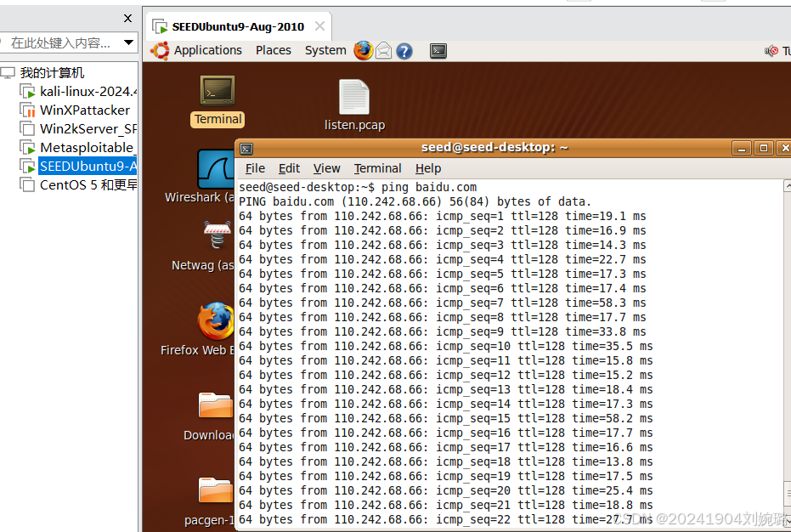Open the search box dropdown arrow
Viewport: 791px width, 532px height.
pyautogui.click(x=128, y=42)
